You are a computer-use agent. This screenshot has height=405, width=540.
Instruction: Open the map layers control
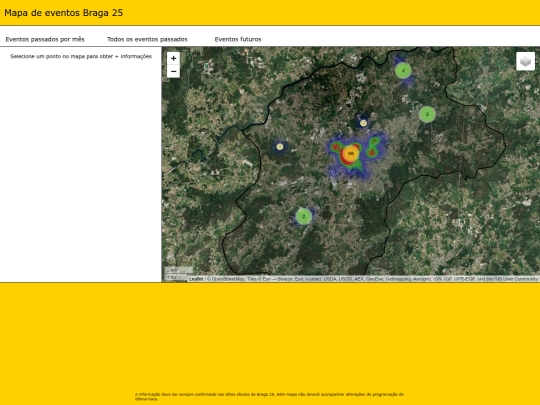(x=525, y=61)
